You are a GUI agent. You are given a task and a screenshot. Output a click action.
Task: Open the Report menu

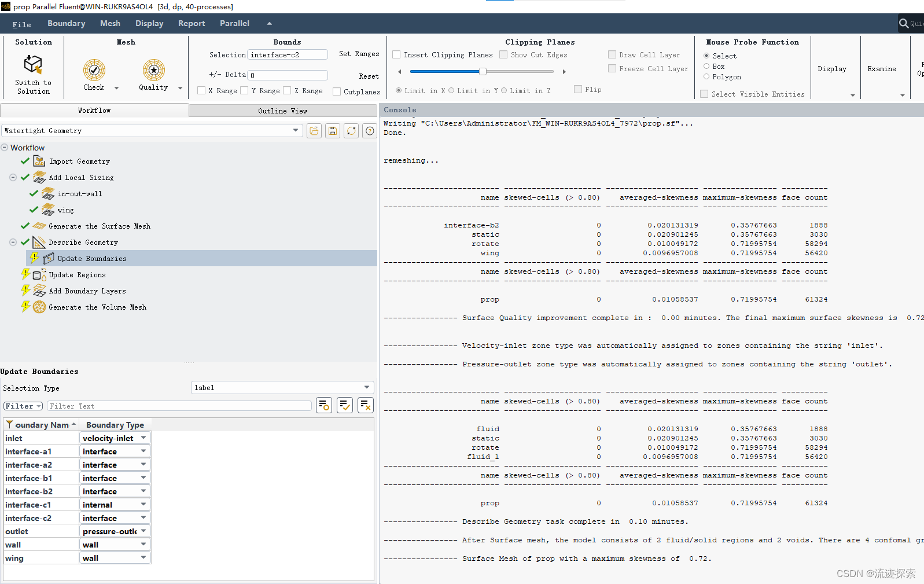point(192,23)
